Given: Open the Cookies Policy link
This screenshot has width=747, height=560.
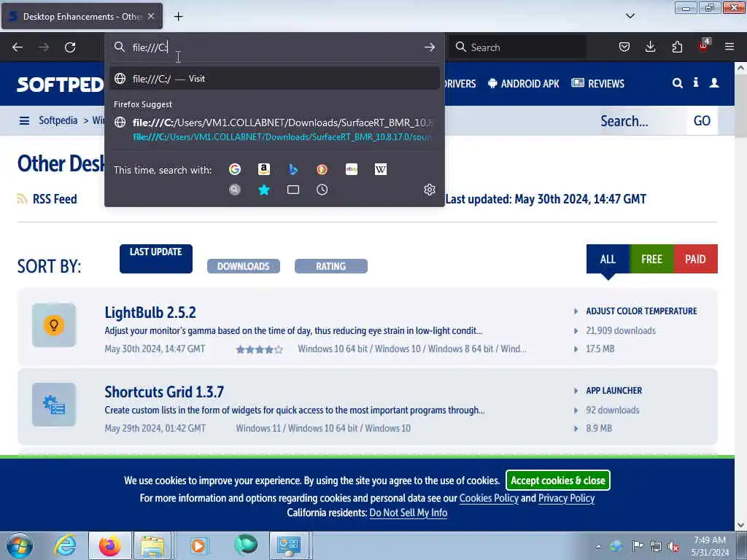Looking at the screenshot, I should pos(489,498).
